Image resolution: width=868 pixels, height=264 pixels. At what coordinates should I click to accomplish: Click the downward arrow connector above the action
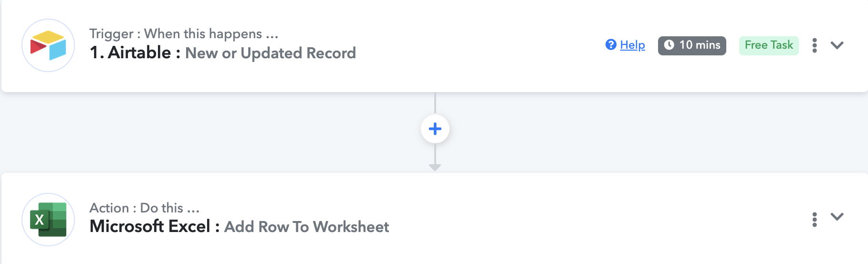click(435, 167)
